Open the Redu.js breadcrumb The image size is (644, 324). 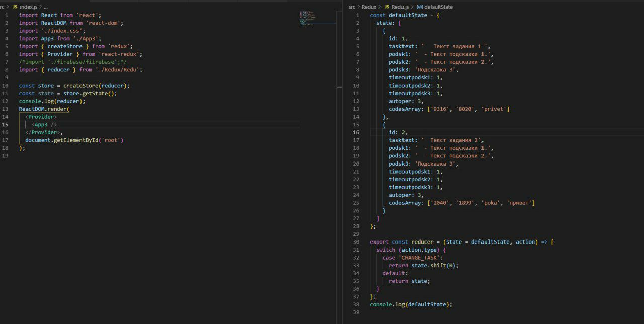[x=400, y=7]
